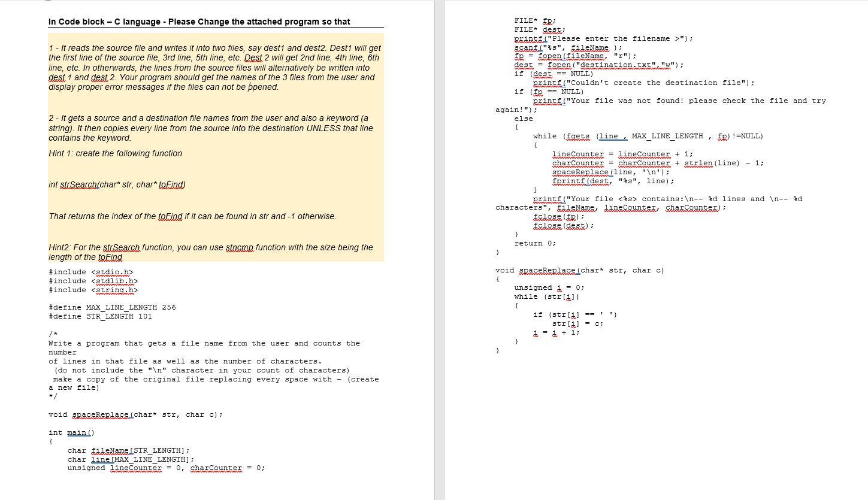Click 'char fileName[STR_LENGTH];'
The image size is (868, 500).
[x=129, y=450]
